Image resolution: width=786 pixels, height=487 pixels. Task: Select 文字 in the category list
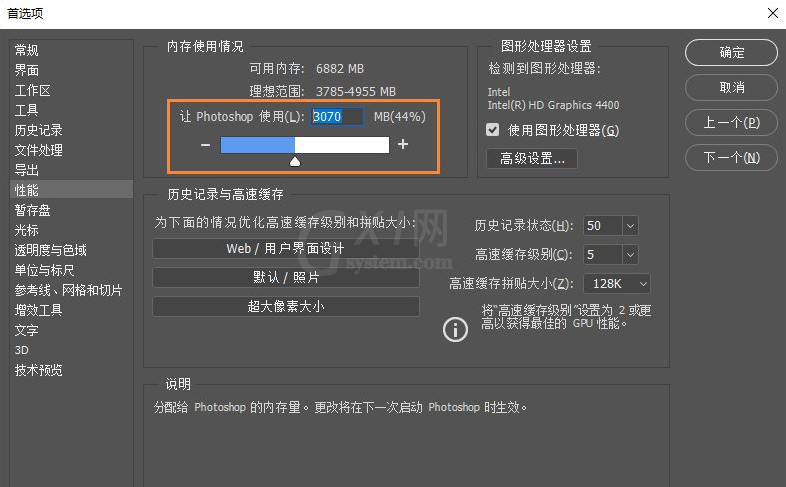pos(71,330)
